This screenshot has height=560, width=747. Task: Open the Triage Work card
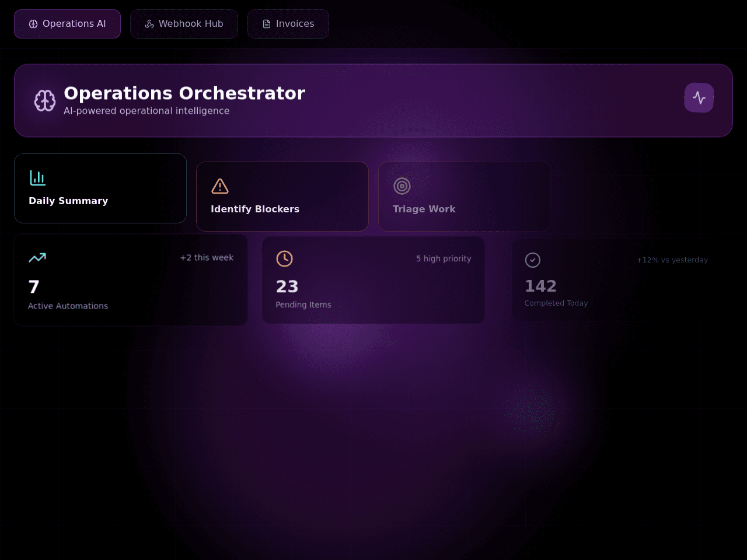coord(465,197)
